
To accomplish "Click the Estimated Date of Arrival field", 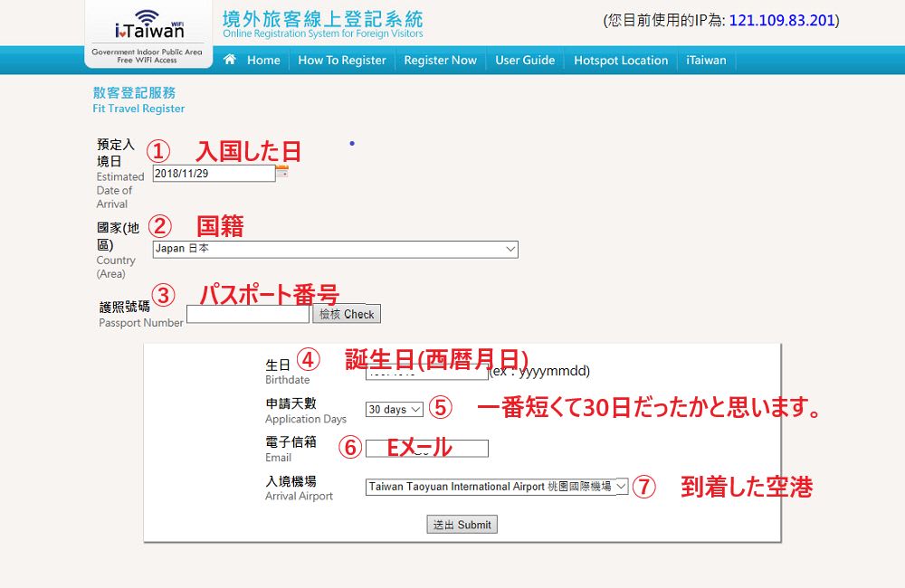I will tap(214, 173).
